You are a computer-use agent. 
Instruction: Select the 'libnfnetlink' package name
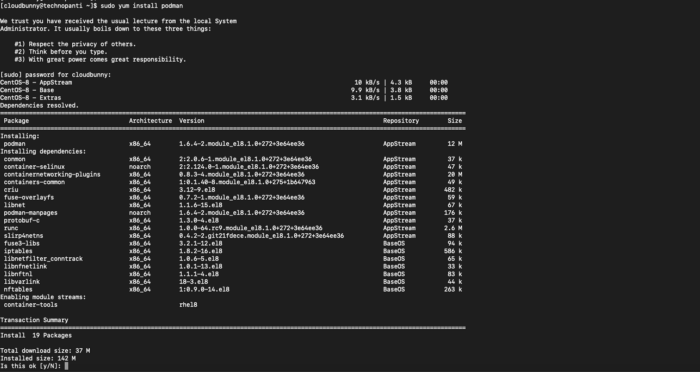tap(25, 266)
